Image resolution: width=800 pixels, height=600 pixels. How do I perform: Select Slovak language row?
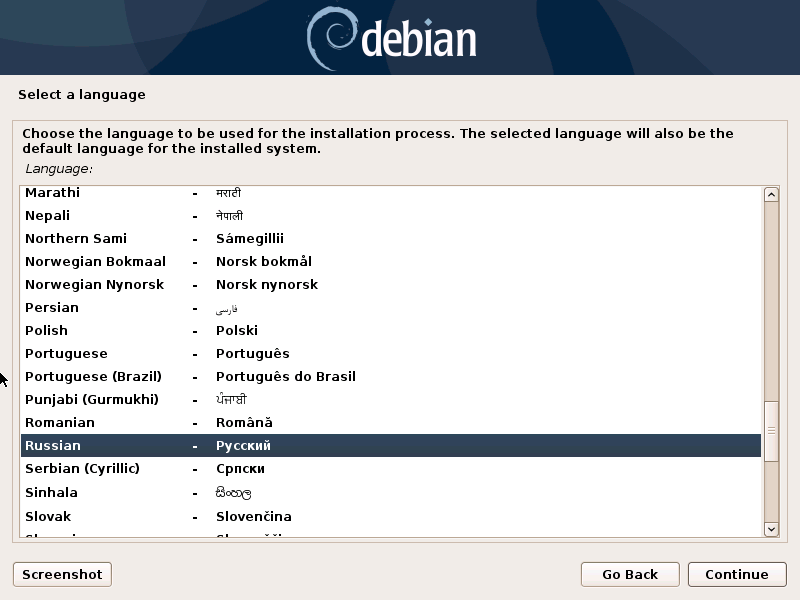pyautogui.click(x=391, y=516)
